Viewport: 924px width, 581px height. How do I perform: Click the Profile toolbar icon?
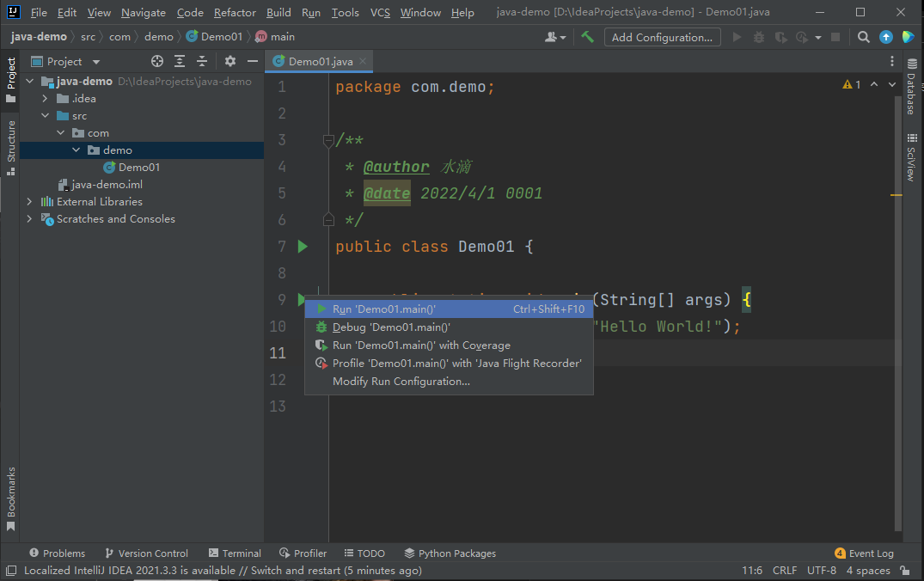pyautogui.click(x=802, y=37)
